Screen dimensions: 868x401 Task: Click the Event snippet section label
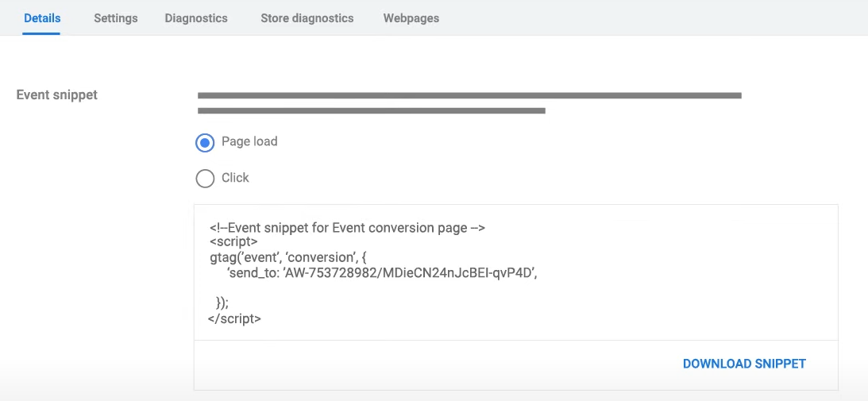tap(57, 95)
